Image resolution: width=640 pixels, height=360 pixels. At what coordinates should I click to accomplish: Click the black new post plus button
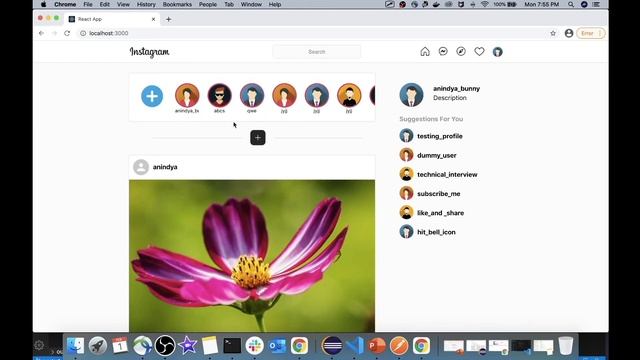258,138
